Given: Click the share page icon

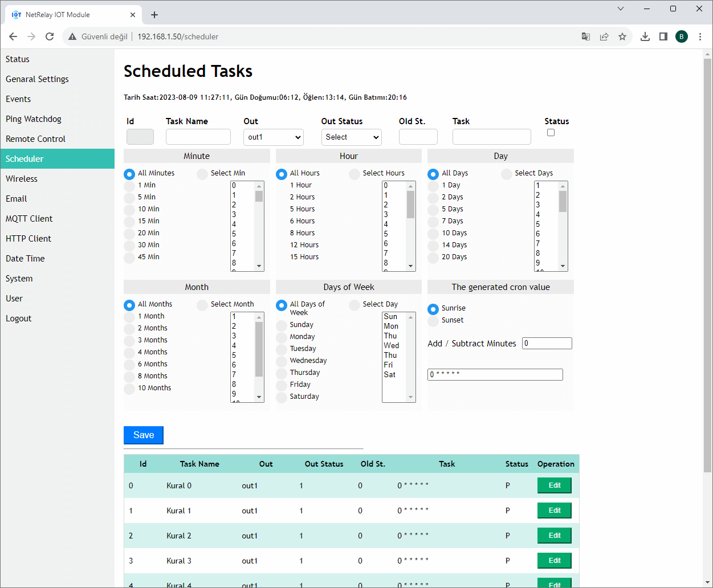Looking at the screenshot, I should tap(604, 36).
